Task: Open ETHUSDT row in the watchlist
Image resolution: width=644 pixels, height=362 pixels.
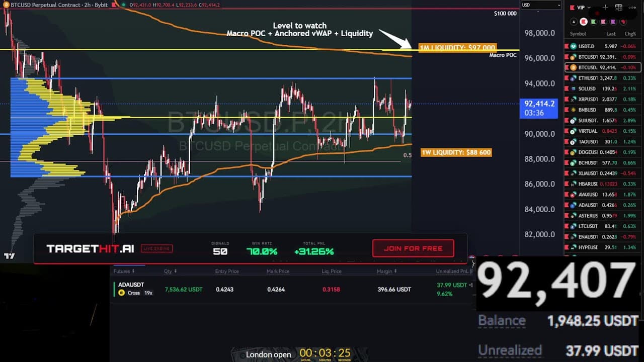Action: 603,78
